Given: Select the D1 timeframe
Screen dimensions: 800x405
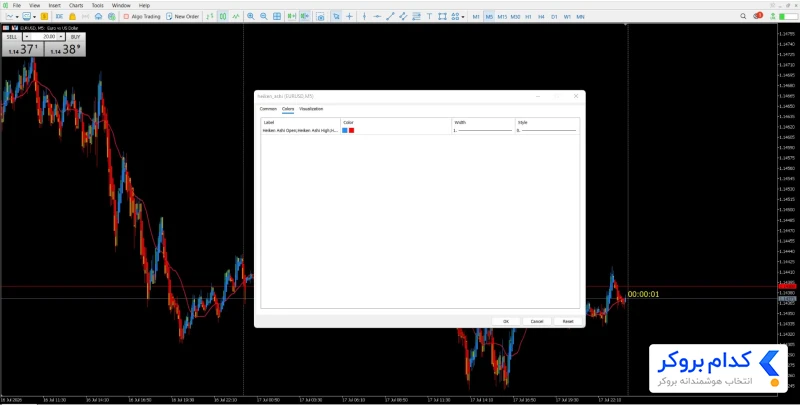Looking at the screenshot, I should pos(555,17).
